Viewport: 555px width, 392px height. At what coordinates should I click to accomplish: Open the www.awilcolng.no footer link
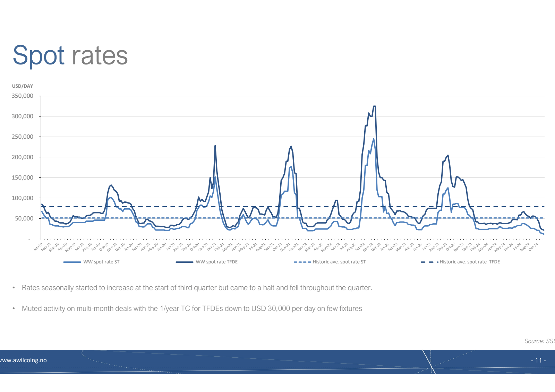pos(23,360)
